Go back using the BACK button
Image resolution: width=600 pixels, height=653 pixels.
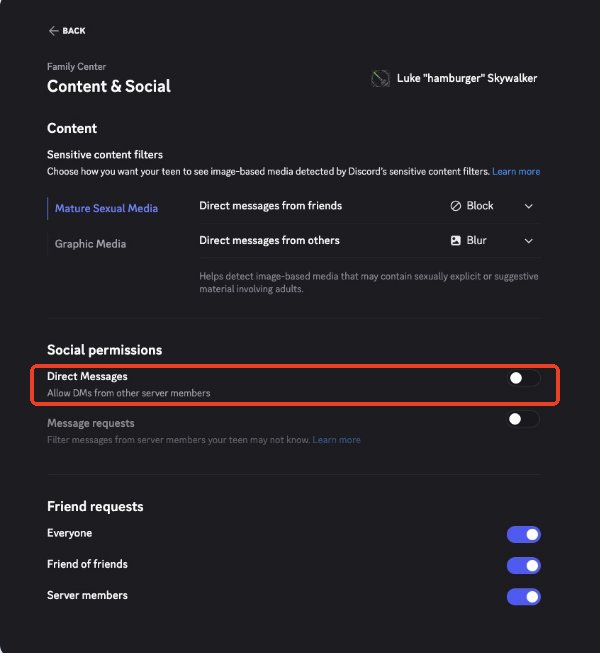[73, 31]
